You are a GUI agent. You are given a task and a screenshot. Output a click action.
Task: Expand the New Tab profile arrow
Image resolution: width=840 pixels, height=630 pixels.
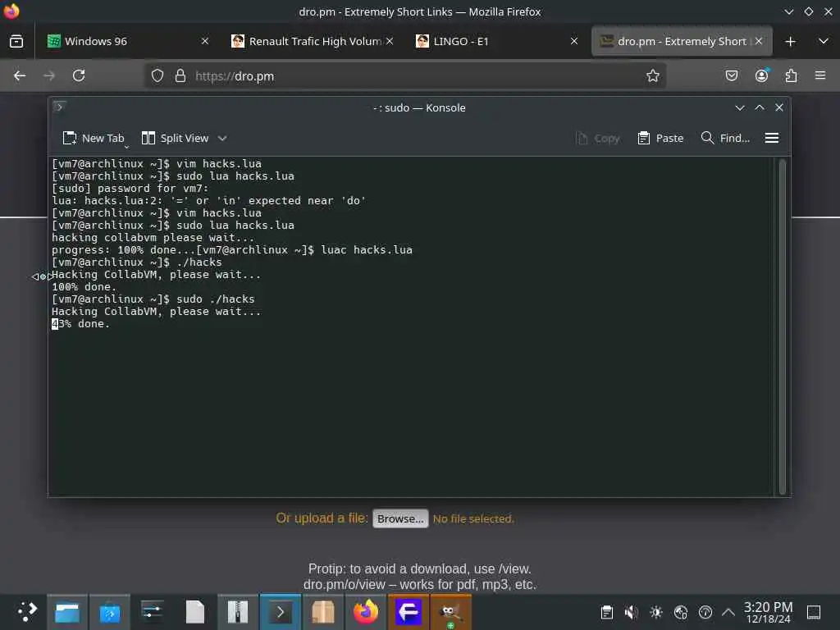pyautogui.click(x=127, y=146)
